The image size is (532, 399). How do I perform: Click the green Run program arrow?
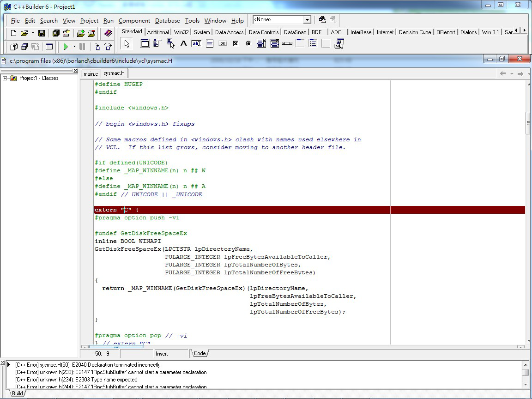[66, 47]
